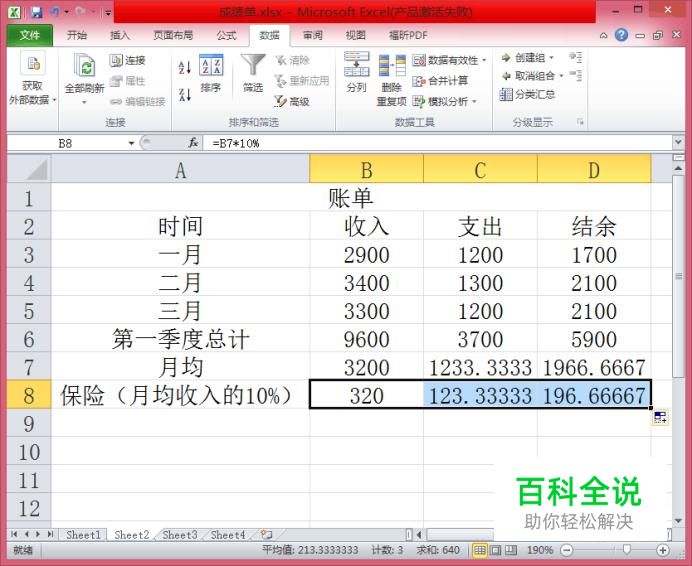Screen dimensions: 692x566
Task: Open Sheet4 worksheet tab
Action: [228, 535]
